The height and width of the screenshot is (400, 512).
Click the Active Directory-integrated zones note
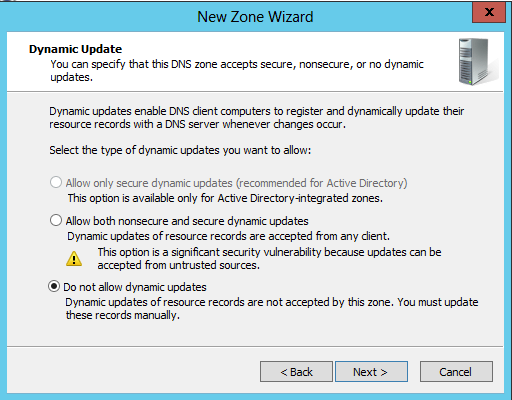(225, 198)
